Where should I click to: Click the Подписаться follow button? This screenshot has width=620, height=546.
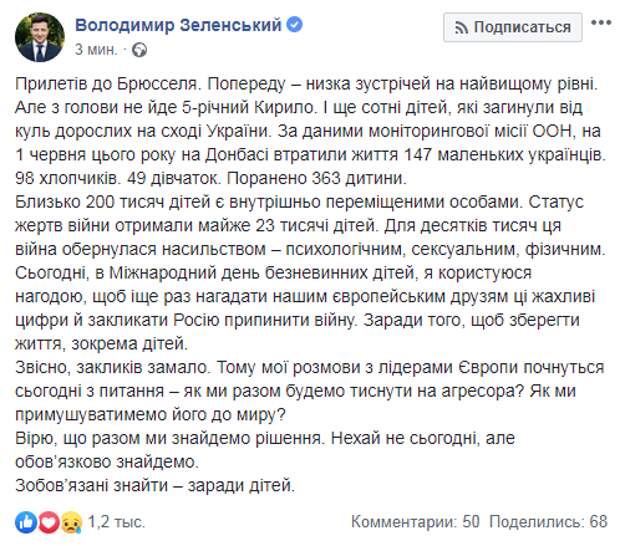[x=512, y=27]
